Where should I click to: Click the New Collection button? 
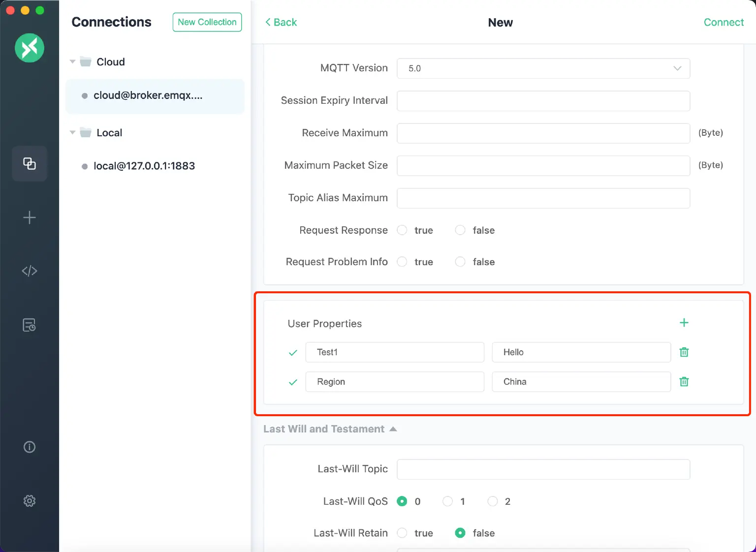tap(207, 22)
